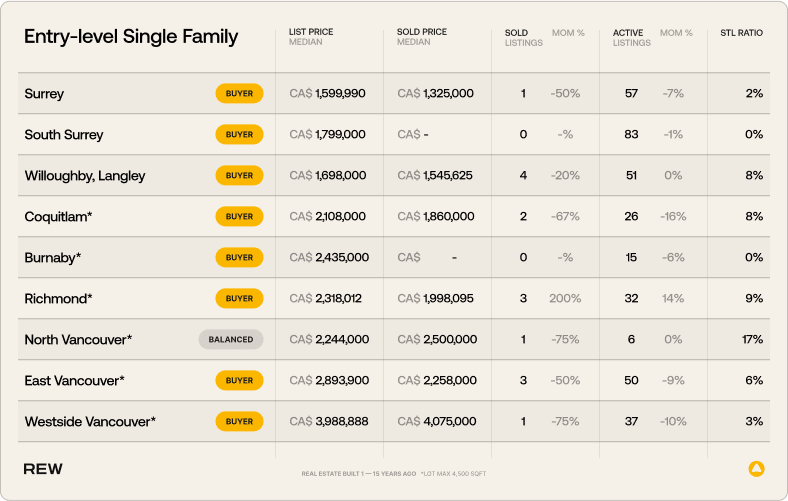Click the 9% STL ratio for Richmond
Image resolution: width=788 pixels, height=501 pixels.
[x=754, y=298]
